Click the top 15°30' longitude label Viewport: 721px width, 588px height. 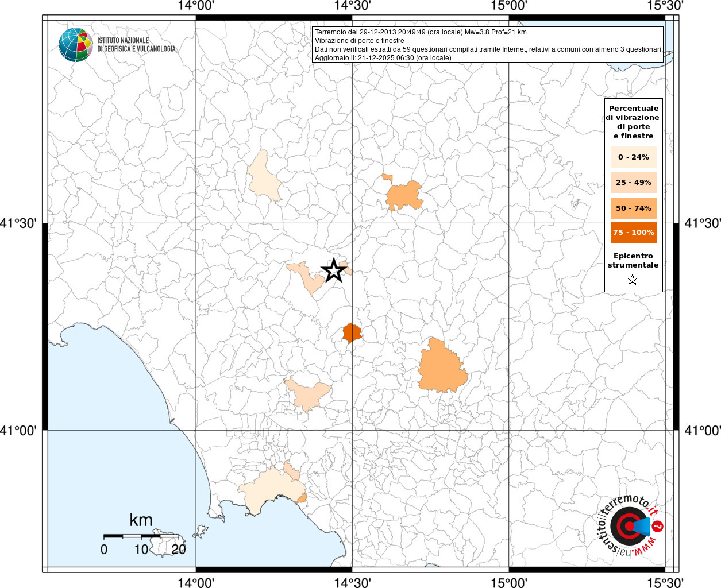(x=665, y=5)
